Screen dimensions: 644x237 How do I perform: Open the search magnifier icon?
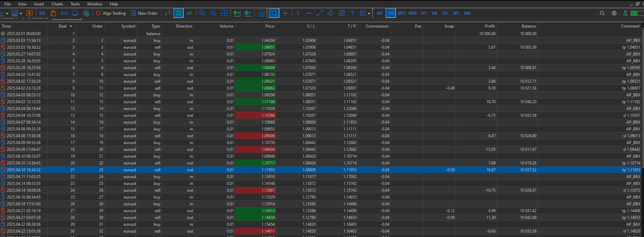(x=602, y=13)
